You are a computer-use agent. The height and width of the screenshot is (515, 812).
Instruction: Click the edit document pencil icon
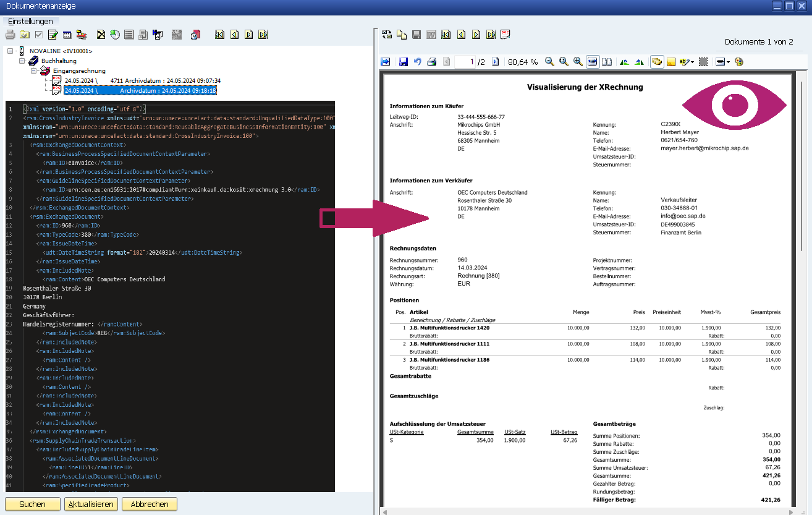[x=53, y=35]
